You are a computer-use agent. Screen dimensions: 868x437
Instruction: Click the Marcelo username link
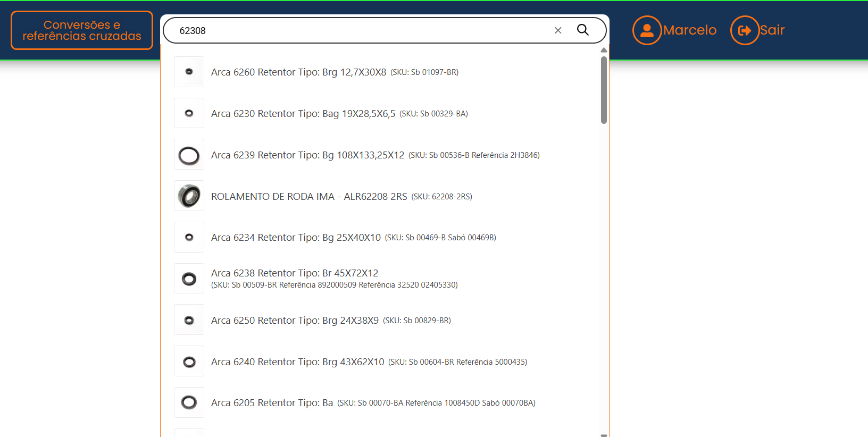pyautogui.click(x=690, y=30)
